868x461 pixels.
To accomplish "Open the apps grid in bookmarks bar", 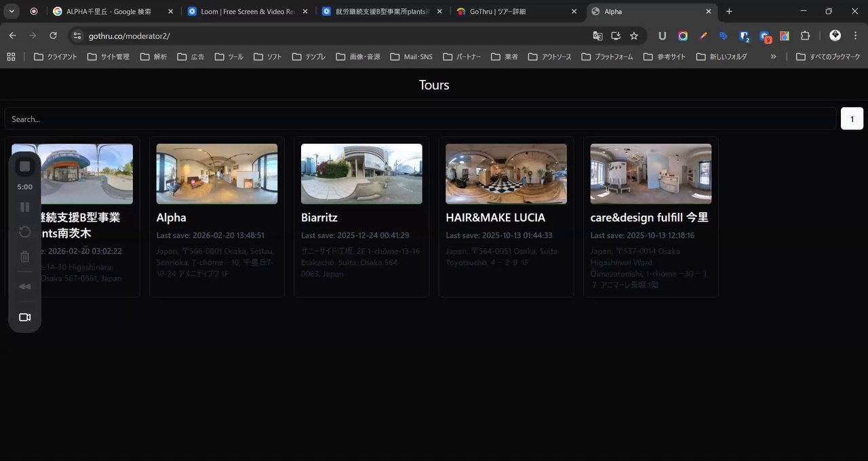I will (11, 57).
